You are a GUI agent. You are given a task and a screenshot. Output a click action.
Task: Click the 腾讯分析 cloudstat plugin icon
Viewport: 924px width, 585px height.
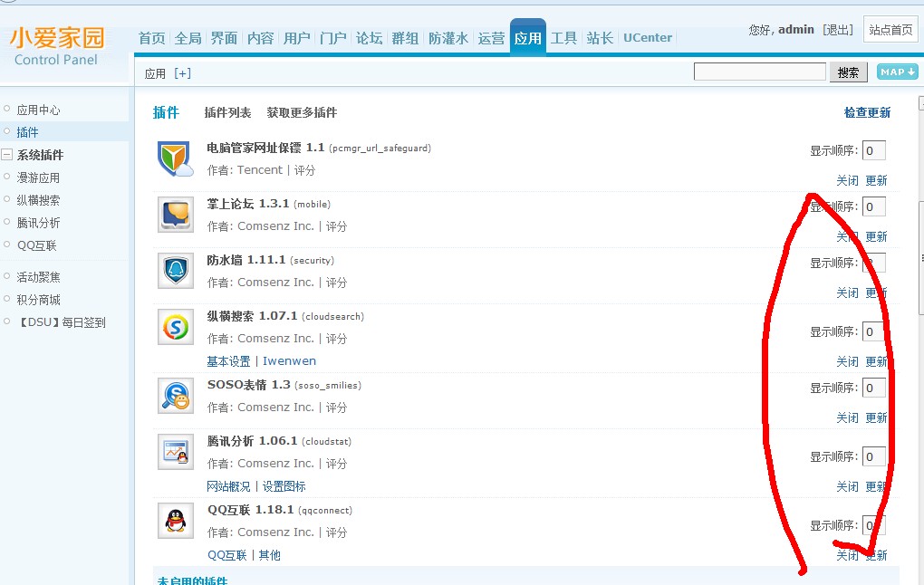coord(176,452)
